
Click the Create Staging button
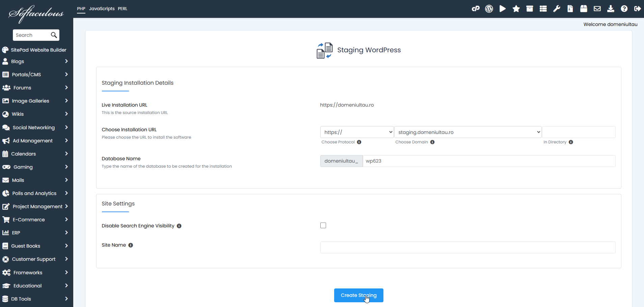click(358, 295)
